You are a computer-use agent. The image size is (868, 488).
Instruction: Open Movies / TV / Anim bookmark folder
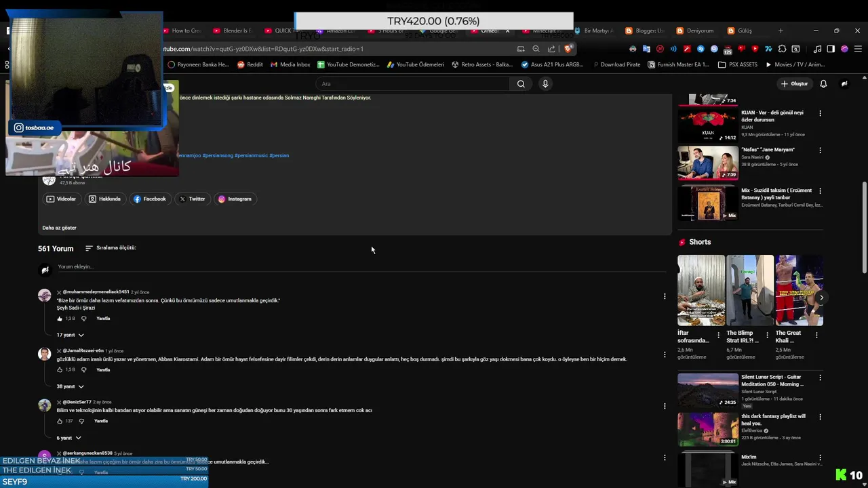point(795,64)
